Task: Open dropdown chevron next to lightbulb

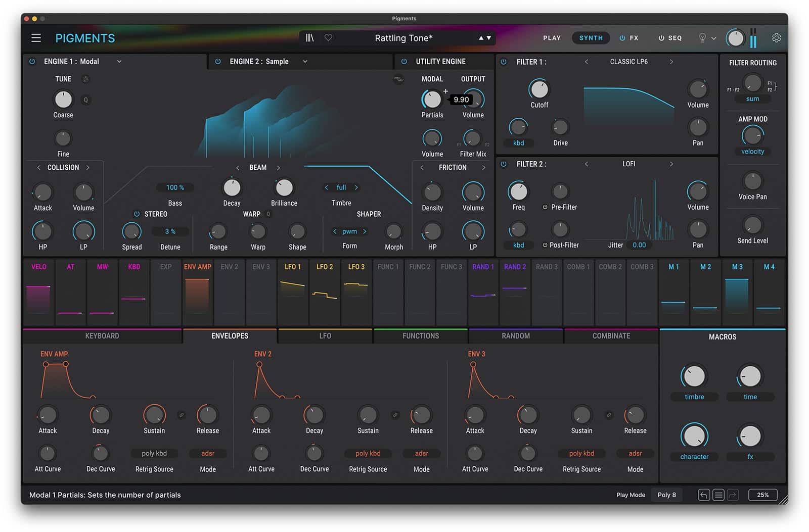Action: [714, 38]
